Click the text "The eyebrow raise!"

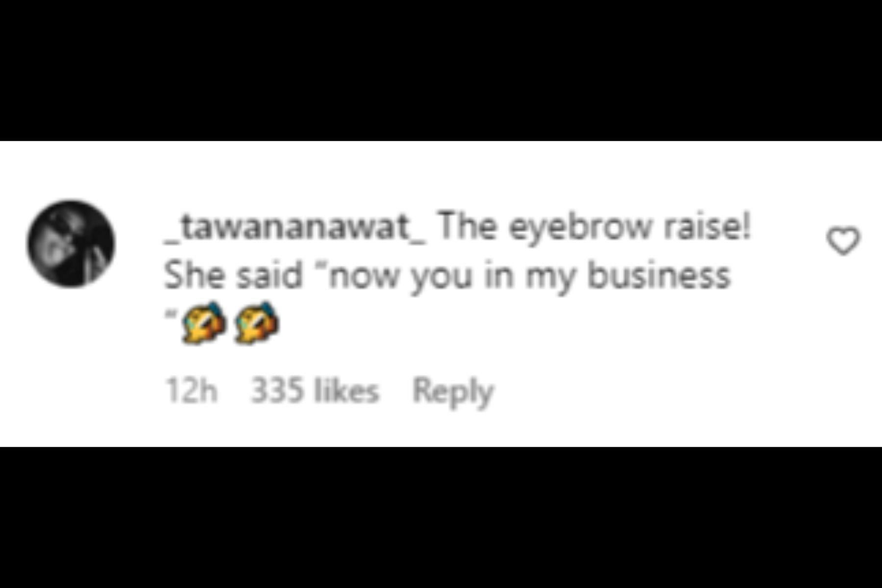(594, 227)
